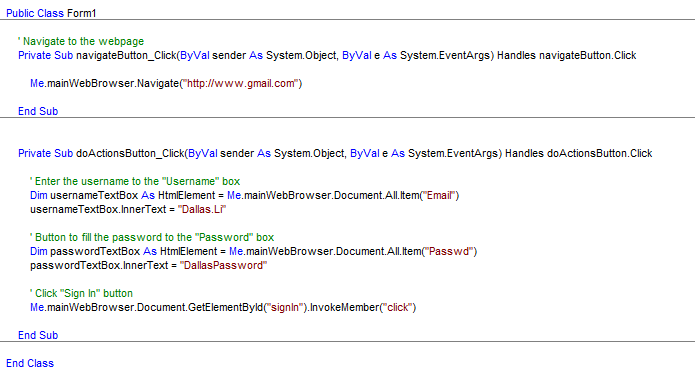Click the string "Dallas.Li"

pos(202,209)
